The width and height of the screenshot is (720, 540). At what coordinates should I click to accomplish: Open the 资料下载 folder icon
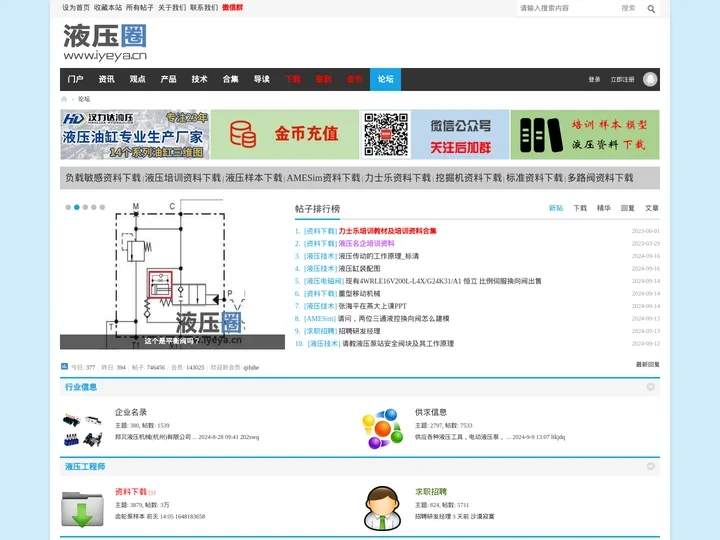click(82, 509)
